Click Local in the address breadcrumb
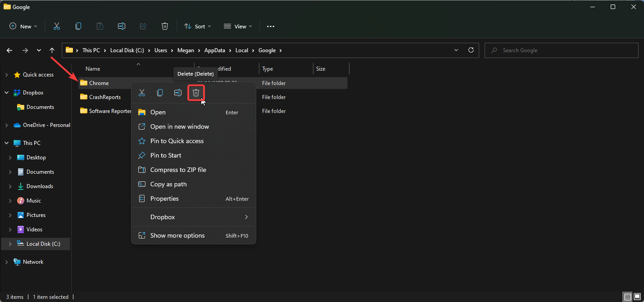Image resolution: width=644 pixels, height=302 pixels. point(242,50)
